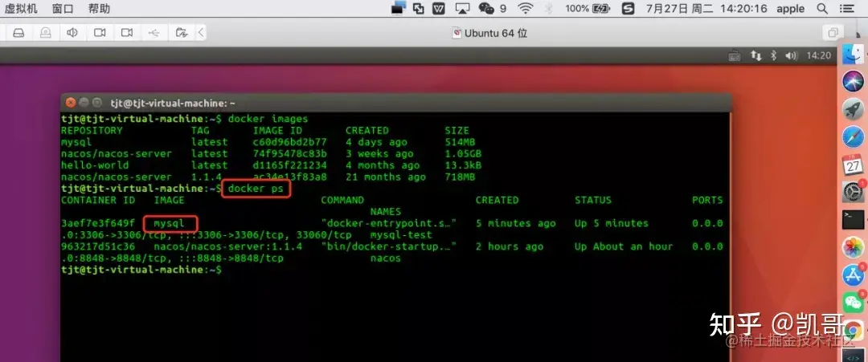Screen dimensions: 868x362
Task: Open the shared folders icon in VM toolbar
Action: 181,33
